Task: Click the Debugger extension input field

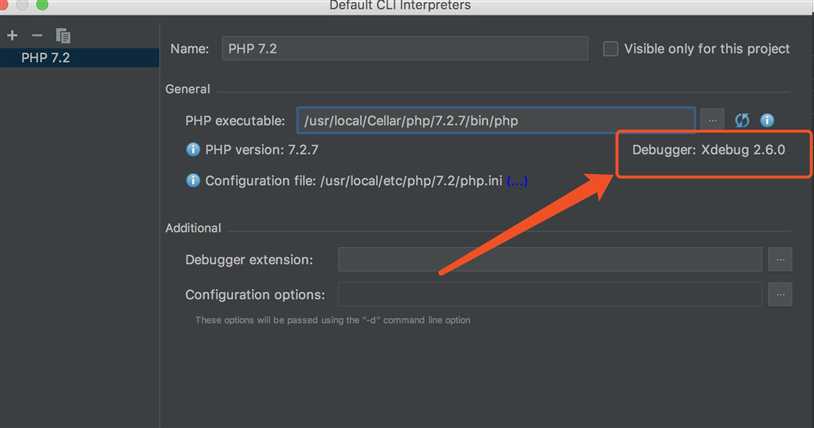Action: pos(550,259)
